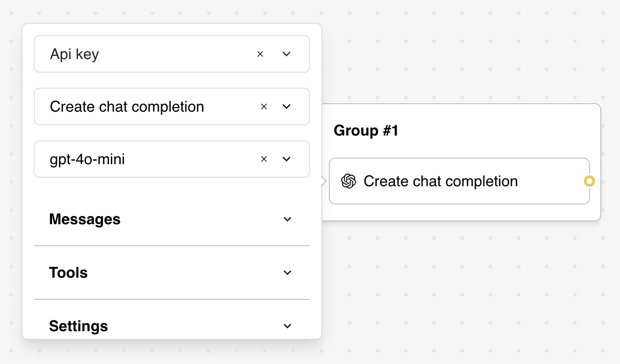Expand the Messages section
The image size is (620, 364).
(x=287, y=219)
